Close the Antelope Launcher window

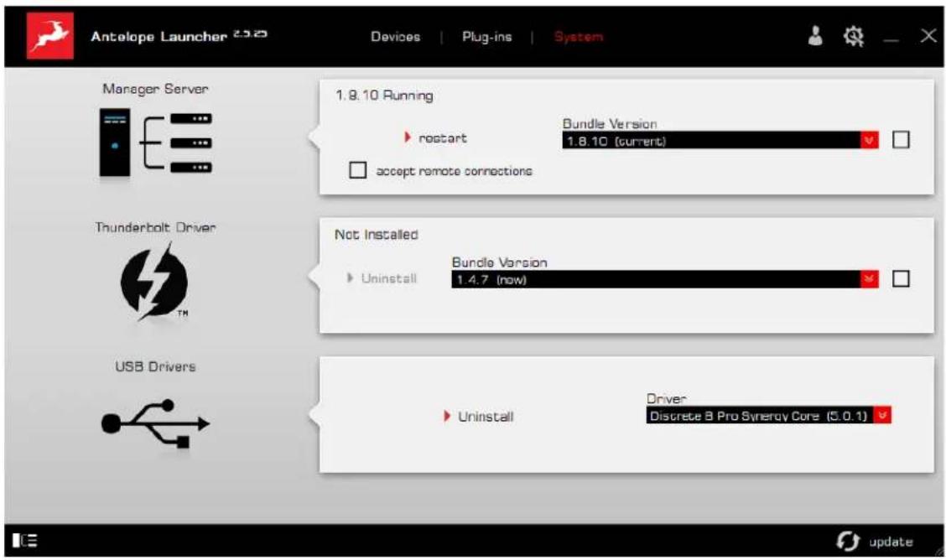coord(928,36)
